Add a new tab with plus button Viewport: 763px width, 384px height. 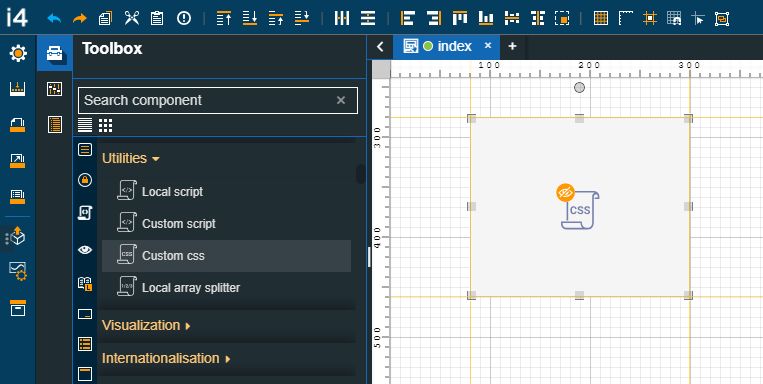click(x=512, y=46)
